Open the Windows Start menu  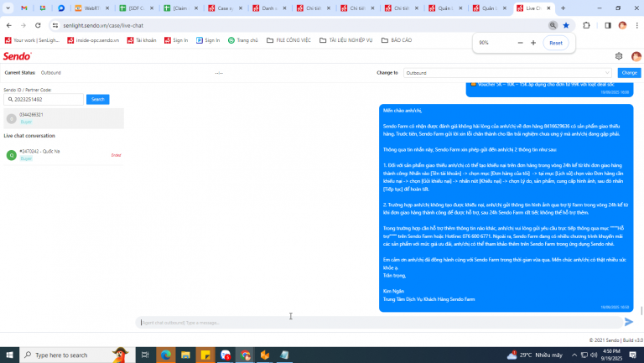pos(9,355)
